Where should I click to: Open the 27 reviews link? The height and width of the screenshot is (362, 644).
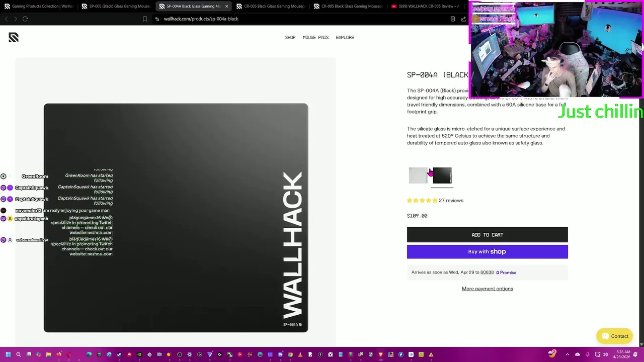[451, 200]
